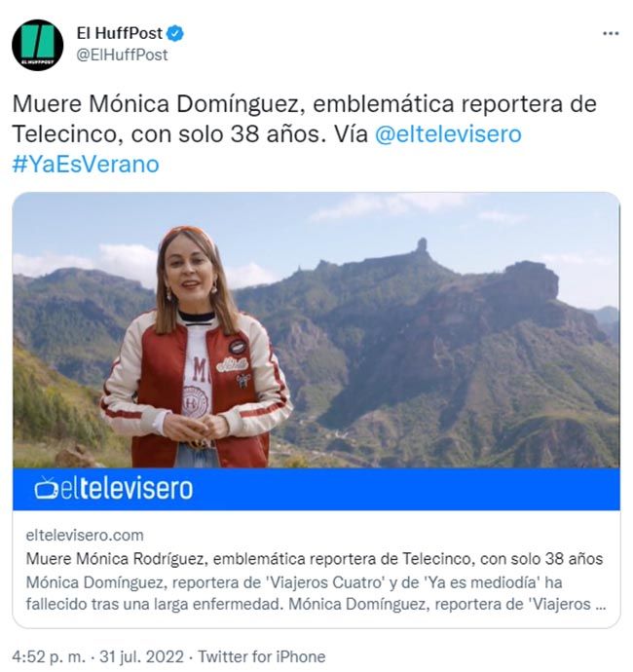The height and width of the screenshot is (672, 633).
Task: Click the eltelevisero wordmark in banner
Action: point(127,489)
